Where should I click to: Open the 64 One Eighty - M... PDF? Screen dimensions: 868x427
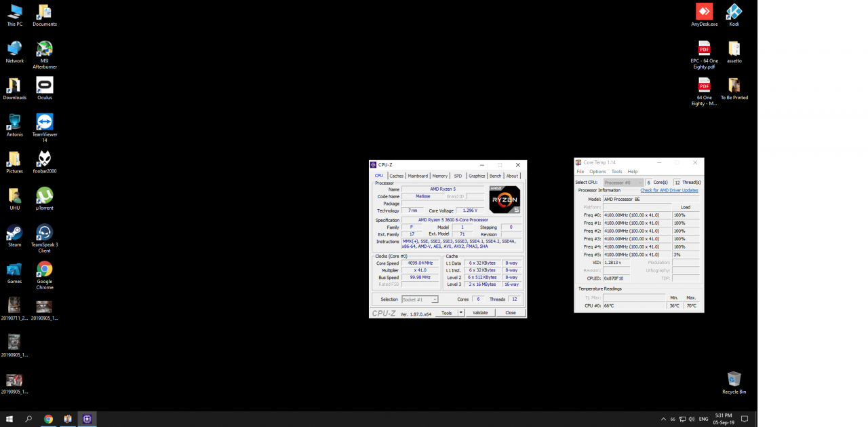click(704, 91)
